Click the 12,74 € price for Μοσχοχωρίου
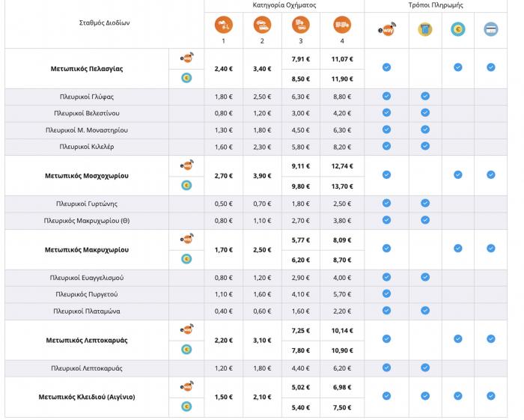 click(342, 166)
